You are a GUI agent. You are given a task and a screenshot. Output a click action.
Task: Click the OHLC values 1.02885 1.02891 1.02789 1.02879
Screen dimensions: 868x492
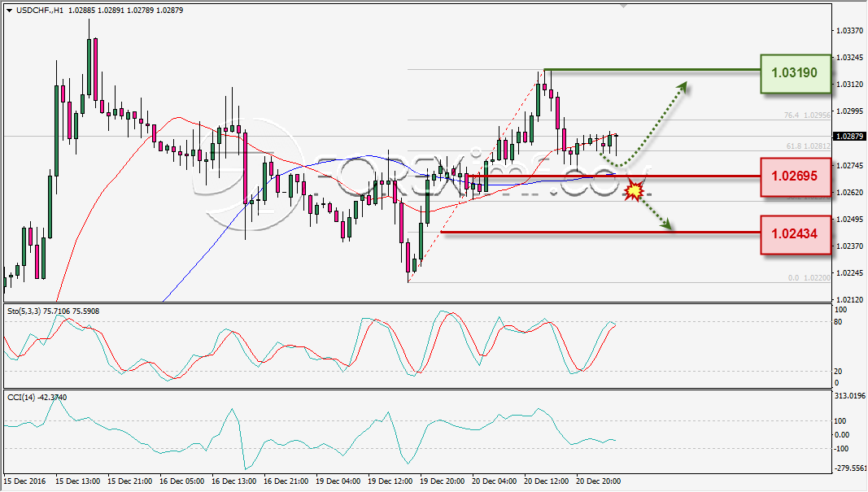[x=125, y=11]
